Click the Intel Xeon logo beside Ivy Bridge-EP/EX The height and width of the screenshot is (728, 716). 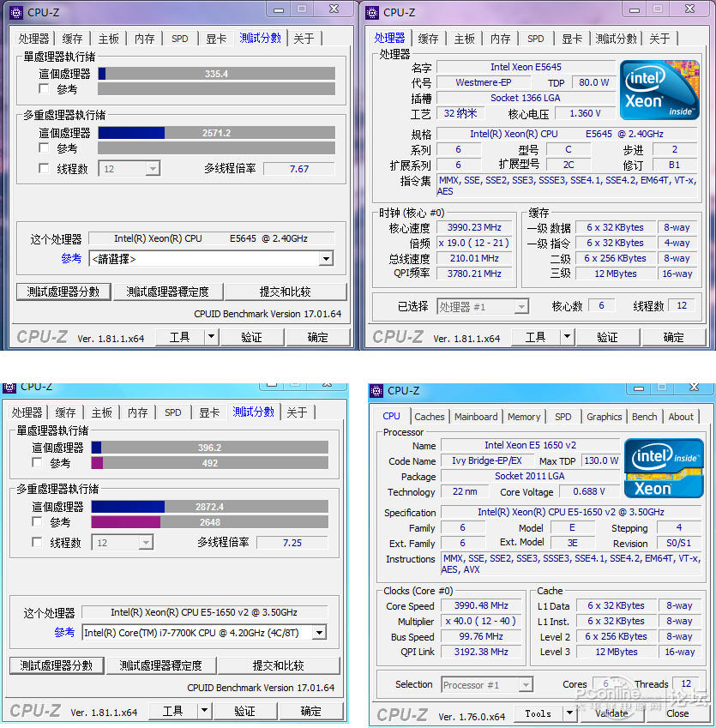(x=664, y=468)
